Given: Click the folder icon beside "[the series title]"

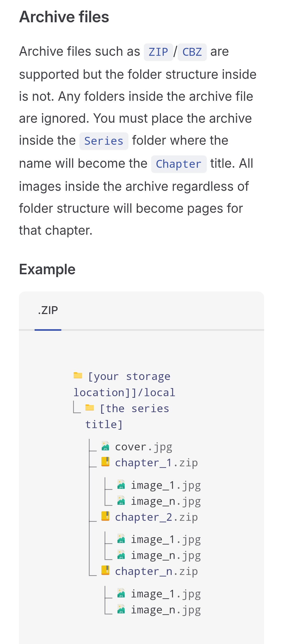Looking at the screenshot, I should 90,408.
